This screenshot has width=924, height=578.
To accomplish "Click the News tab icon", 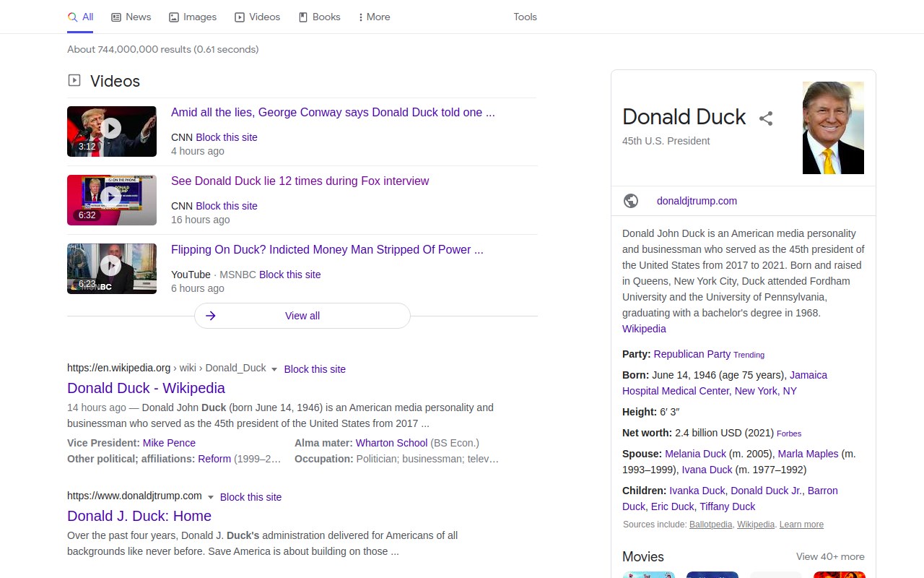I will 116,17.
